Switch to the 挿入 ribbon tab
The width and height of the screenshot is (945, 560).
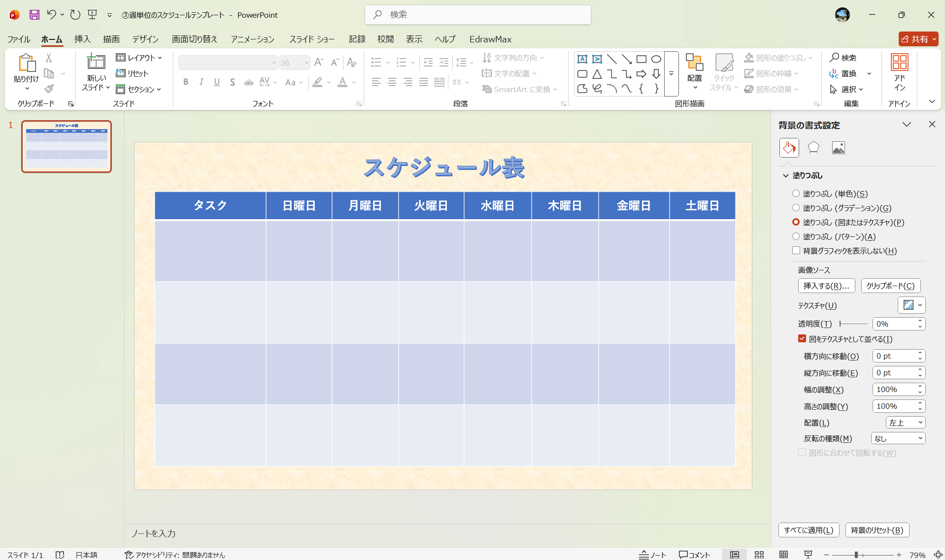coord(82,39)
